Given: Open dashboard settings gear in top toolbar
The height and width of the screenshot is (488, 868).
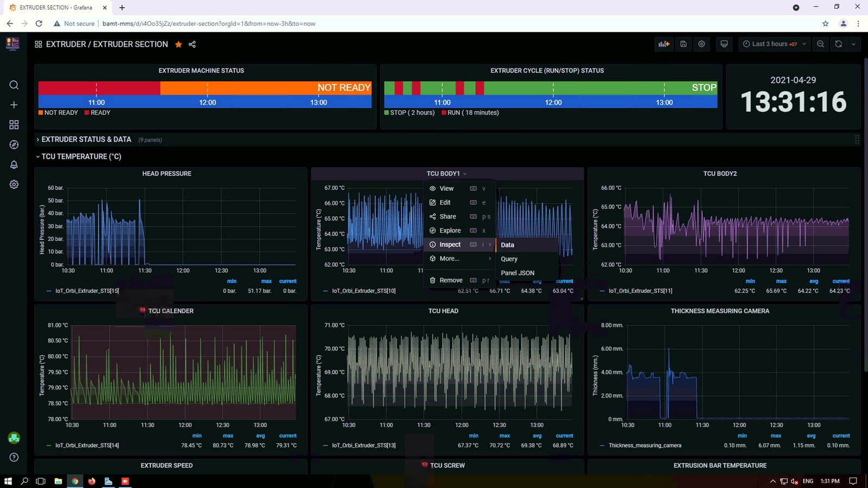Looking at the screenshot, I should click(701, 44).
